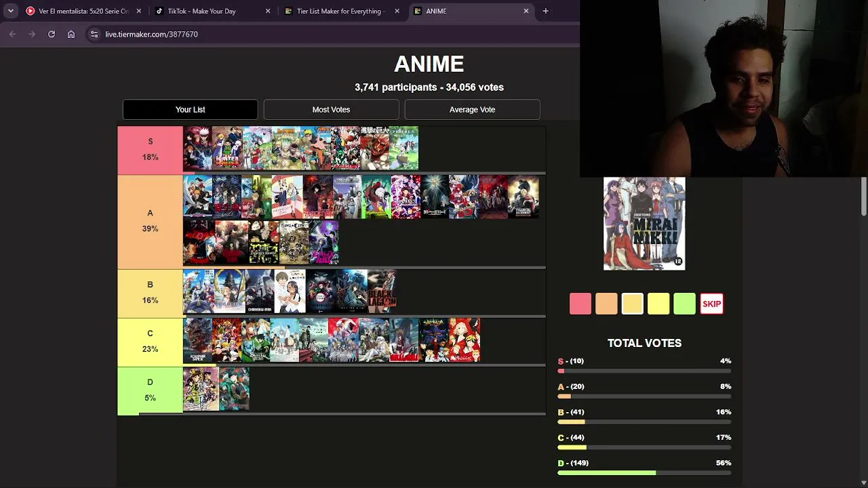Select the JoJo poster in D tier

pos(201,389)
